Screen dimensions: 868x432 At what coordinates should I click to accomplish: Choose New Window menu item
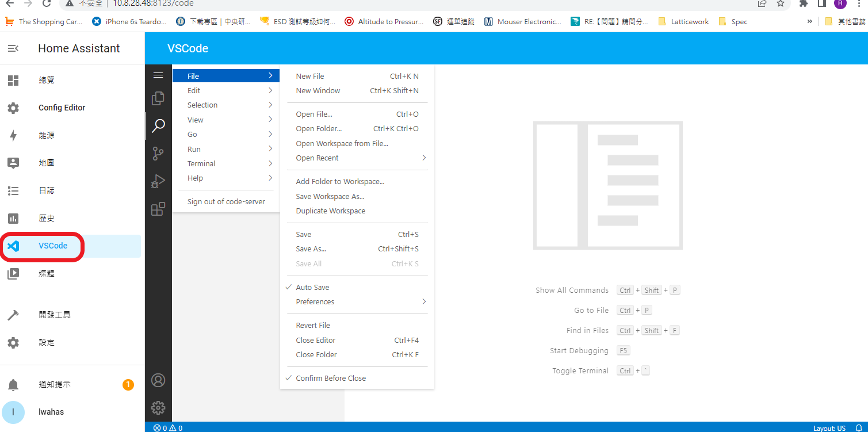[357, 90]
